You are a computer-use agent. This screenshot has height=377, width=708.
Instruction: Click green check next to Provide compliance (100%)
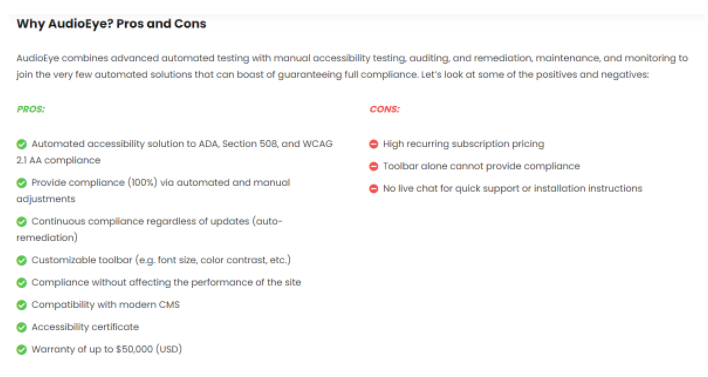click(22, 183)
